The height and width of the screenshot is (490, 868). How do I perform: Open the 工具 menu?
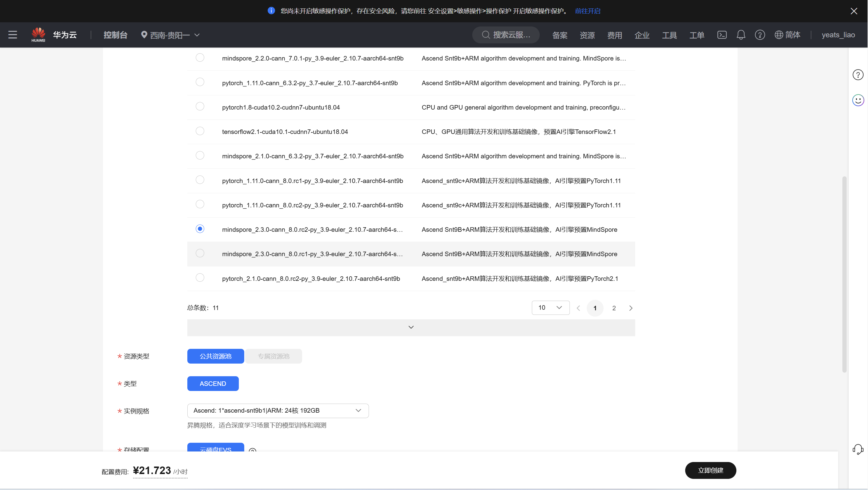coord(669,35)
